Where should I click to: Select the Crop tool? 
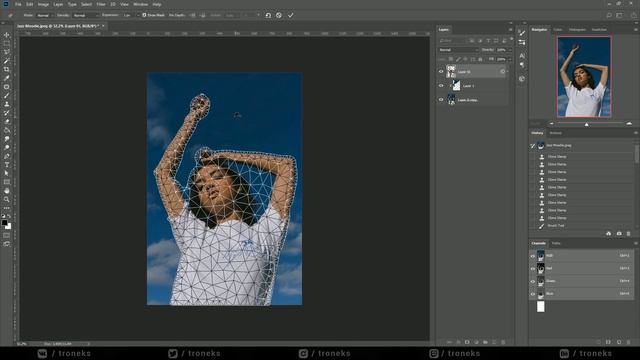pyautogui.click(x=7, y=69)
